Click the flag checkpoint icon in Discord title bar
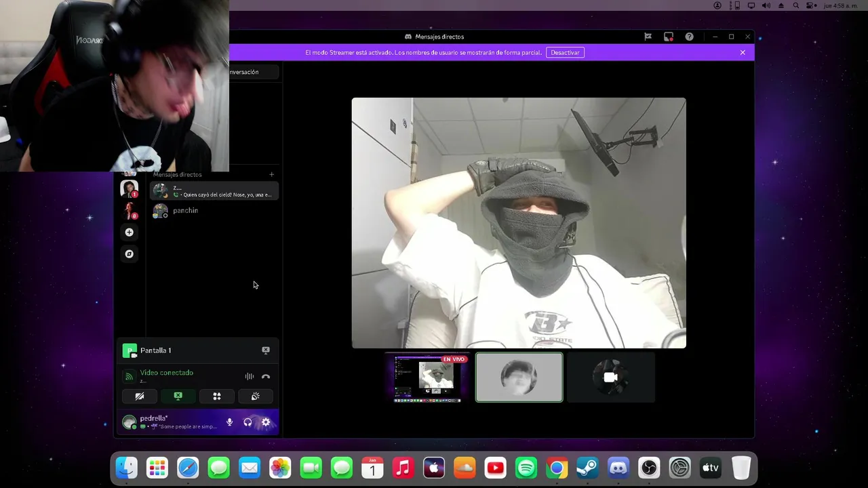 pyautogui.click(x=648, y=37)
